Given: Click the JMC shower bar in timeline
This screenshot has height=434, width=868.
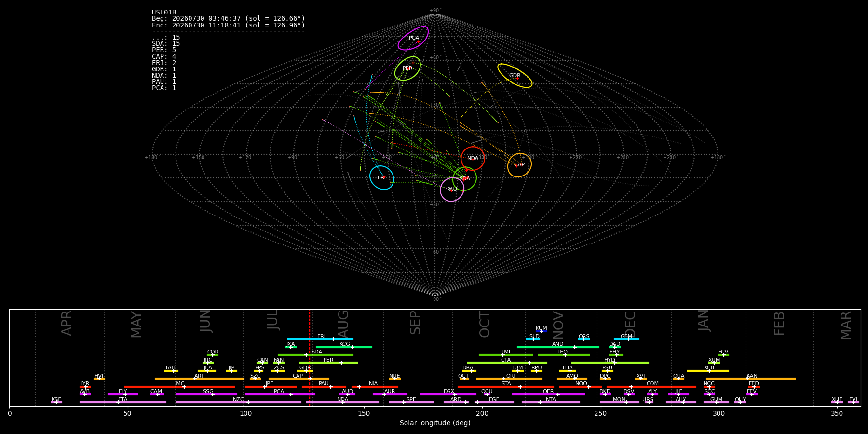Looking at the screenshot, I should coord(180,386).
